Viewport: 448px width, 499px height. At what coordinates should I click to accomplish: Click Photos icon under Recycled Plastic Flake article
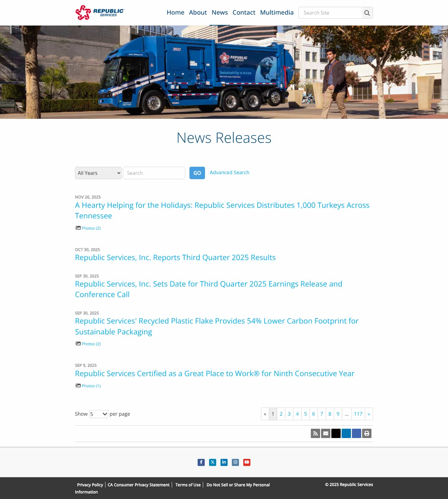point(78,343)
